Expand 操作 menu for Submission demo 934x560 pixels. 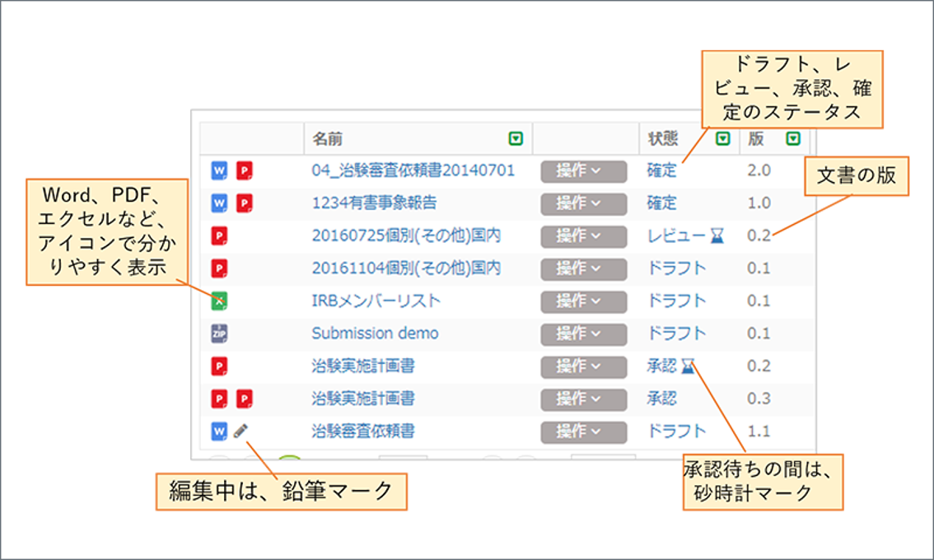(583, 334)
